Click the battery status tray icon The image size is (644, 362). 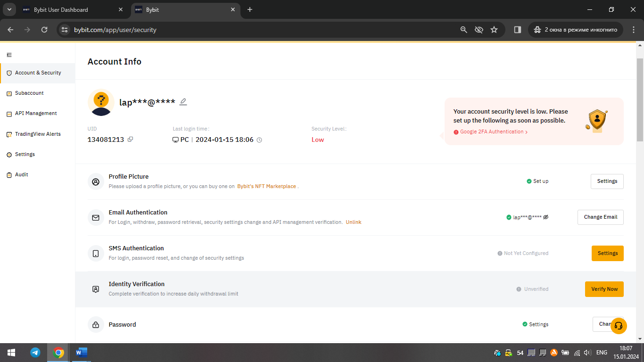point(566,353)
